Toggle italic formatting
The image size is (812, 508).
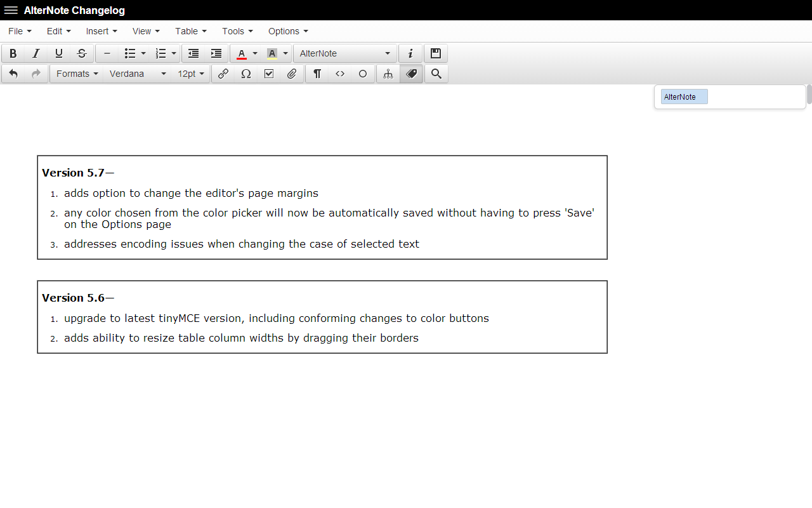[36, 53]
